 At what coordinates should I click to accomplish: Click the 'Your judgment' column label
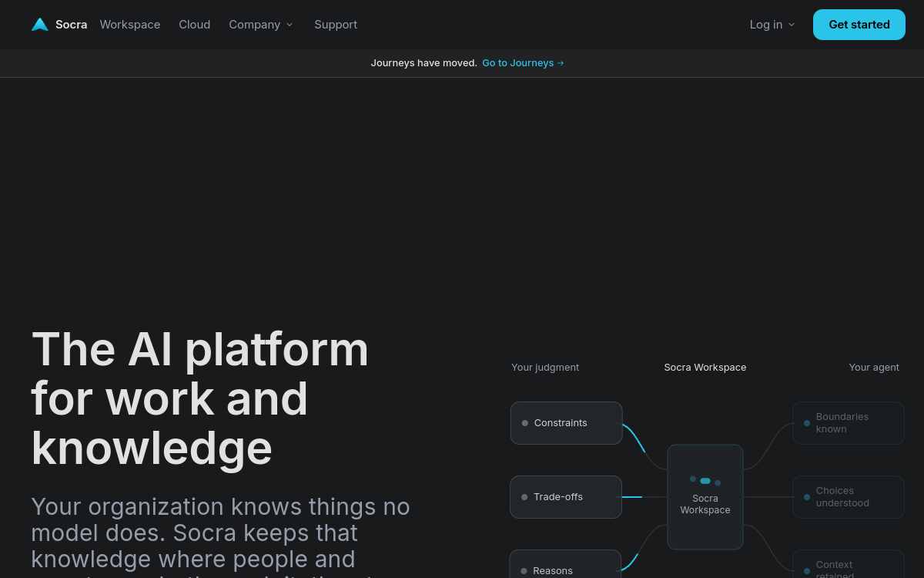coord(545,368)
